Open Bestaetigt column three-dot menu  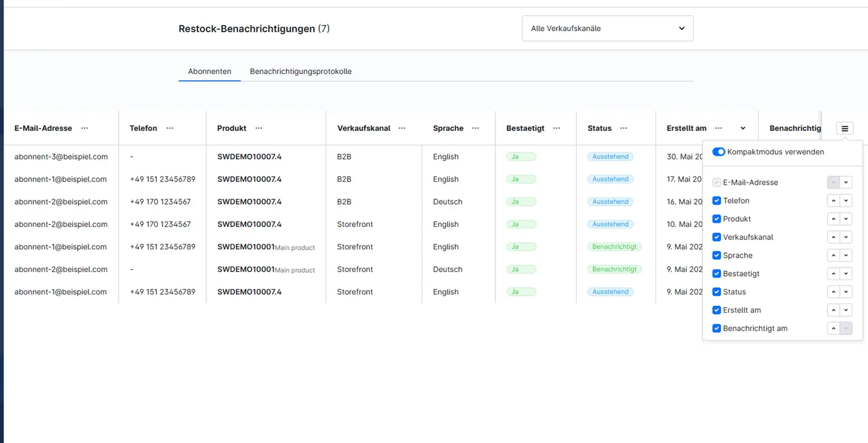(557, 128)
